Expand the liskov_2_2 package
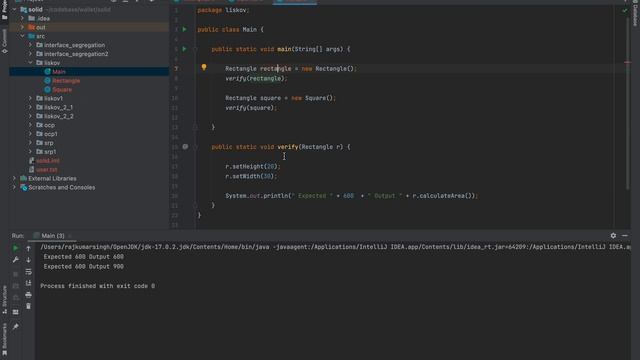Image resolution: width=640 pixels, height=360 pixels. point(30,116)
